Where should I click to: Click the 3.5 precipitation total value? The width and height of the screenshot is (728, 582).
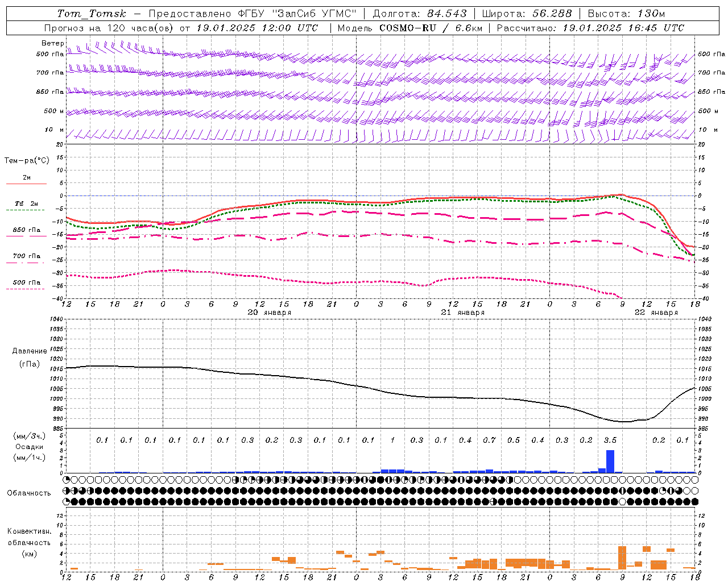click(610, 440)
